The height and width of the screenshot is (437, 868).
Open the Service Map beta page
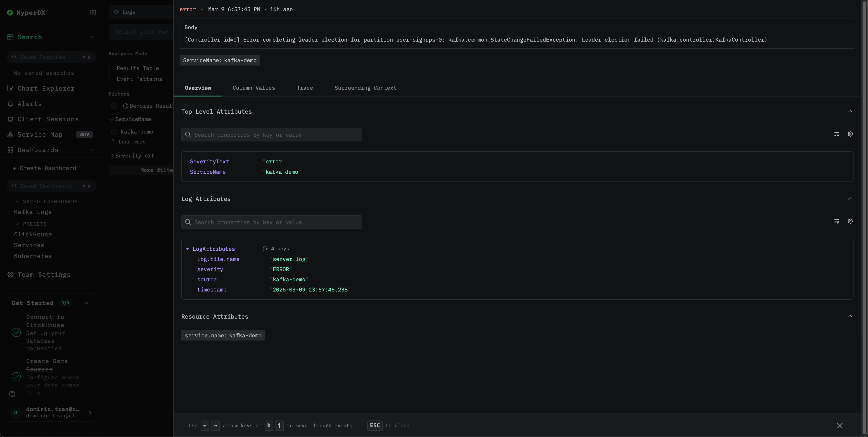[x=40, y=134]
